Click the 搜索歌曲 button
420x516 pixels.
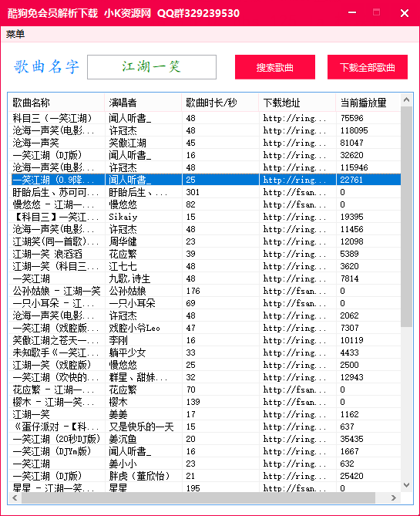[x=275, y=67]
